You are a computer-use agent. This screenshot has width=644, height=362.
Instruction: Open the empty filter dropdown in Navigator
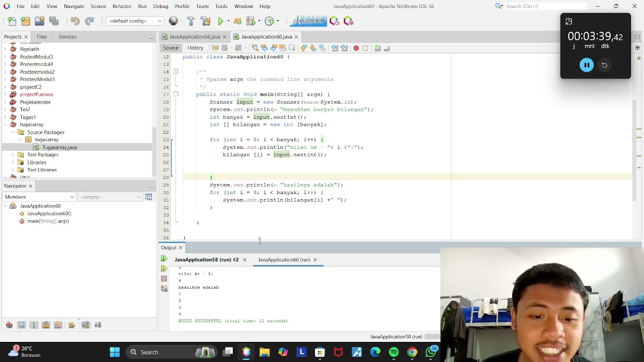(x=111, y=197)
